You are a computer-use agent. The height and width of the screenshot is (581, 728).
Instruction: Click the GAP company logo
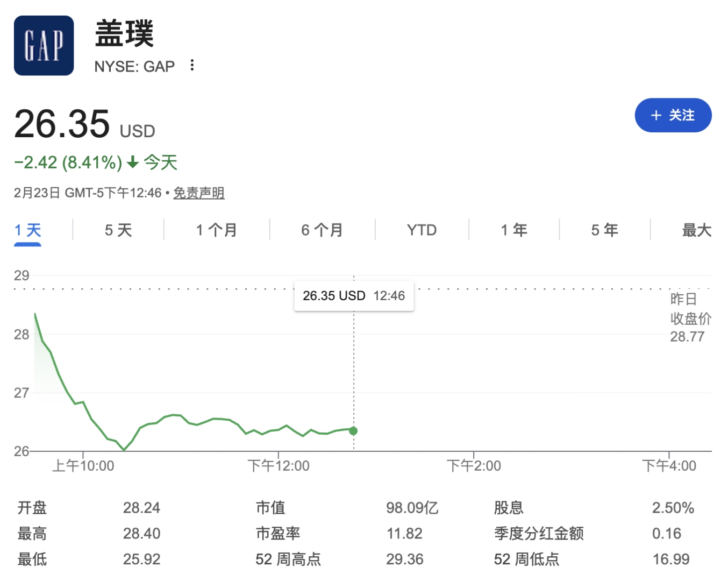pos(43,45)
